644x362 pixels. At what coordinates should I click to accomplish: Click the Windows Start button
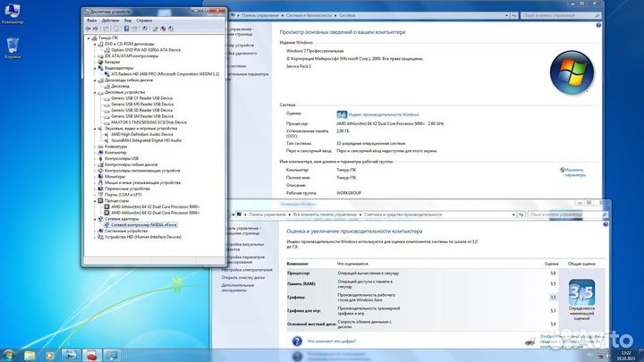(x=8, y=355)
